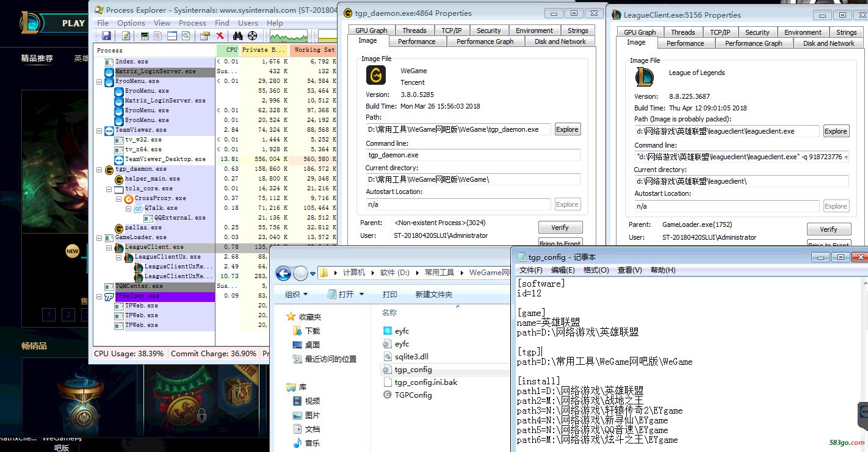Click the 名称 column header in Explorer
The height and width of the screenshot is (452, 868).
389,312
